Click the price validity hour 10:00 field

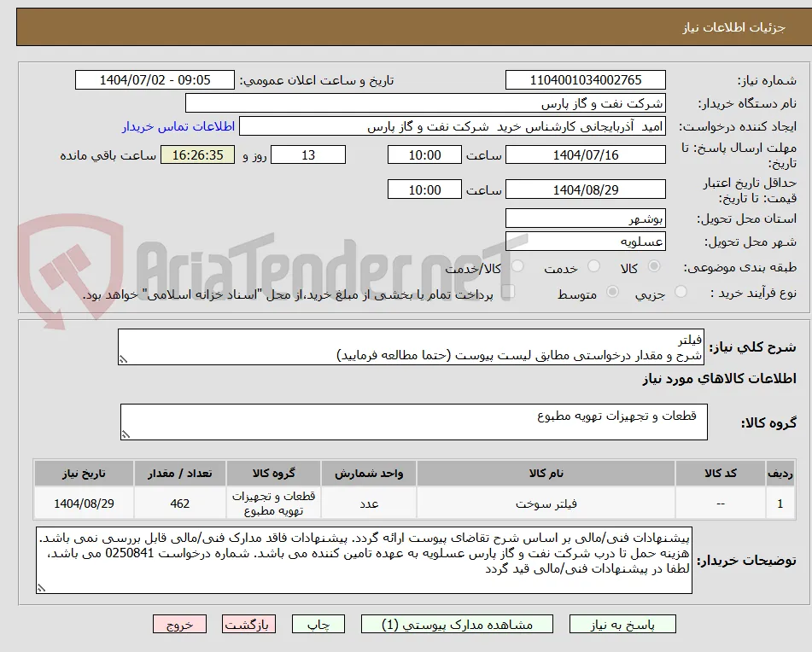click(x=424, y=189)
